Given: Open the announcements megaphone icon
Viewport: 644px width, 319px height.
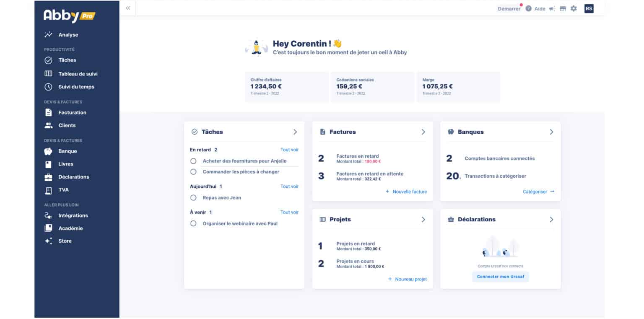Looking at the screenshot, I should [552, 8].
